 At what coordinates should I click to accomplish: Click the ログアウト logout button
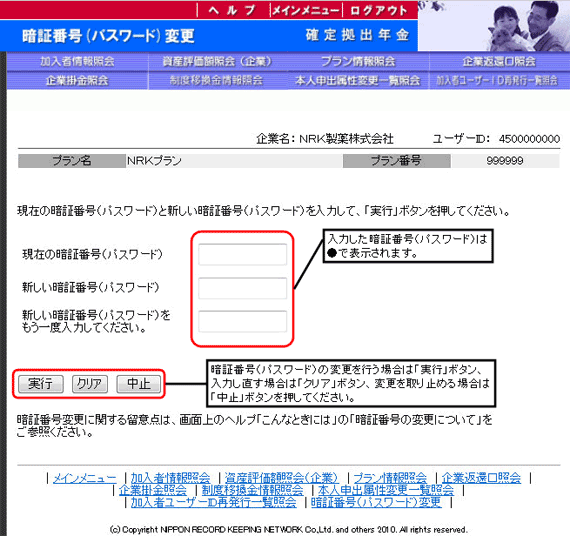378,10
